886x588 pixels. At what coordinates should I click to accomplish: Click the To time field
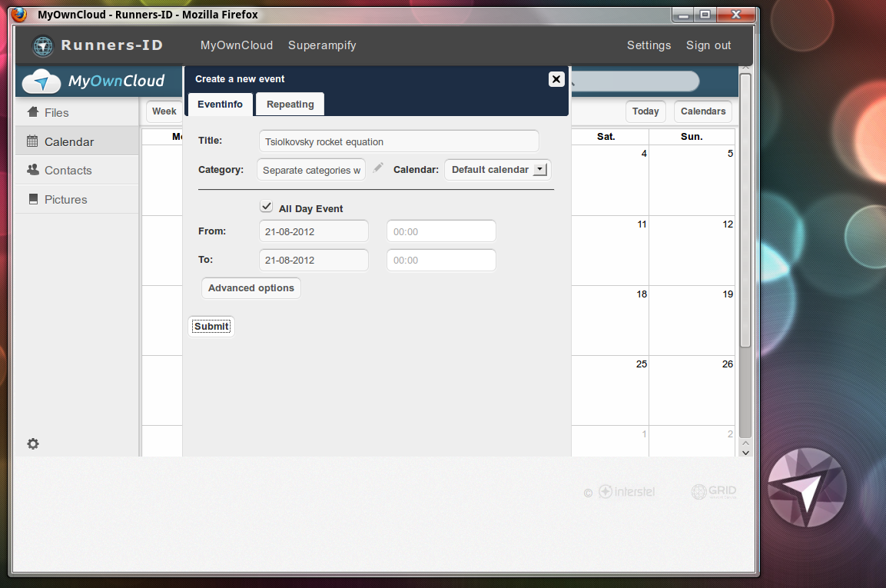[x=441, y=260]
